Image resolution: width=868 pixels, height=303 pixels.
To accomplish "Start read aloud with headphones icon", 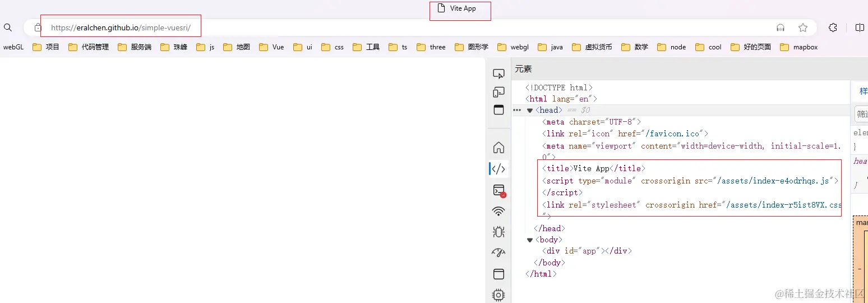I will 781,27.
